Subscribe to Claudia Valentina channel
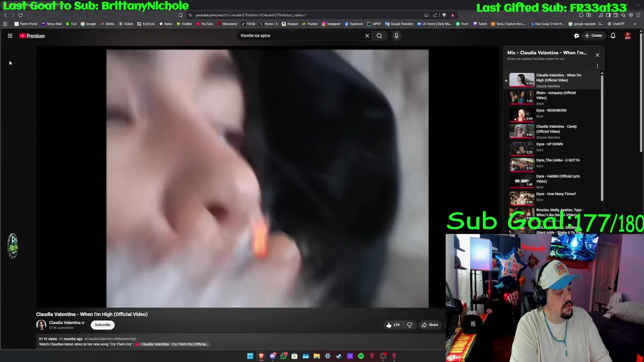Viewport: 644px width, 362px height. point(103,325)
